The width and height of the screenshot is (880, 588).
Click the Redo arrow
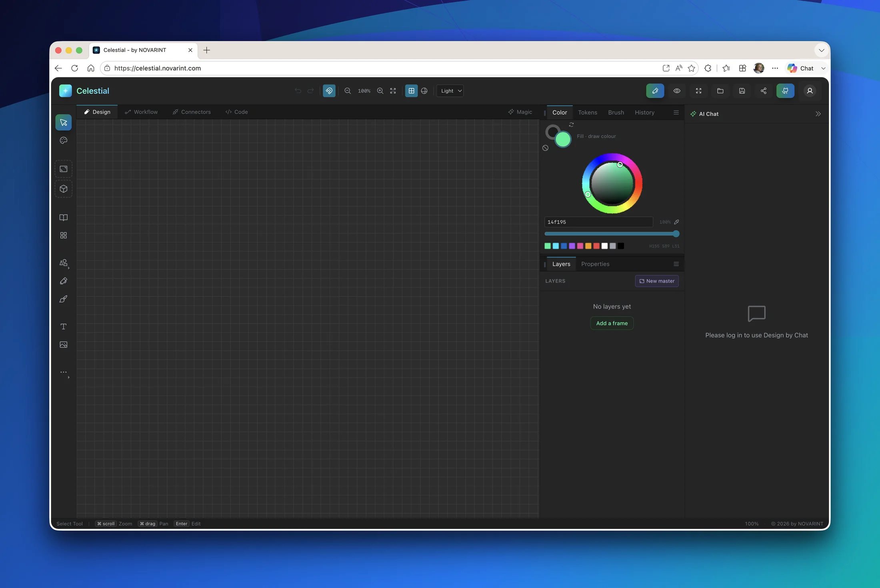pyautogui.click(x=310, y=91)
